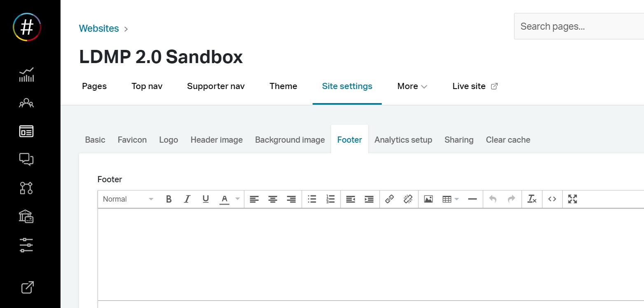Go to Websites breadcrumb link
This screenshot has width=644, height=308.
[99, 28]
